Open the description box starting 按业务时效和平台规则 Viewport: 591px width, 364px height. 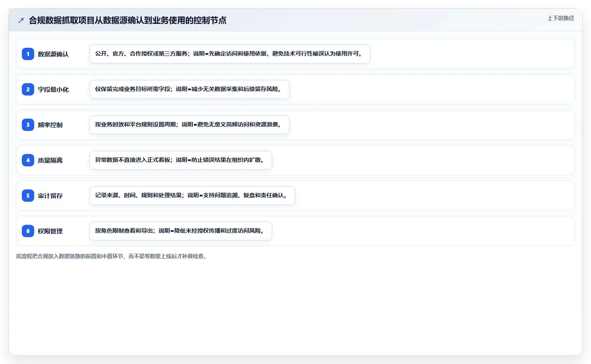(189, 125)
